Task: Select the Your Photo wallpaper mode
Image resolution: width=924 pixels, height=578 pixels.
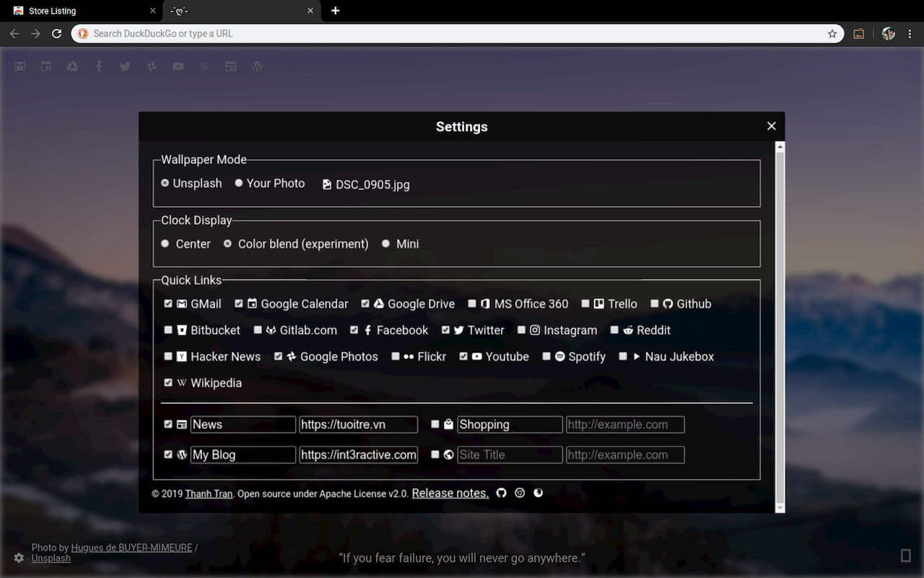Action: coord(239,184)
